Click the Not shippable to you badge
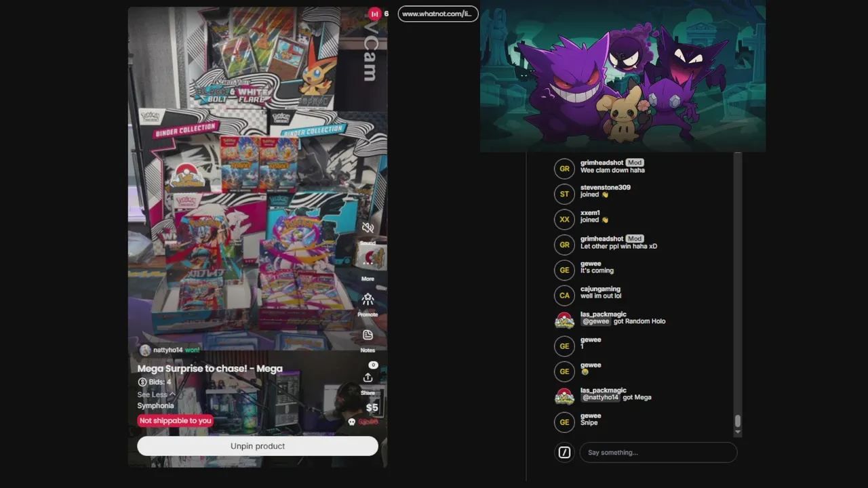The width and height of the screenshot is (868, 488). coord(175,421)
